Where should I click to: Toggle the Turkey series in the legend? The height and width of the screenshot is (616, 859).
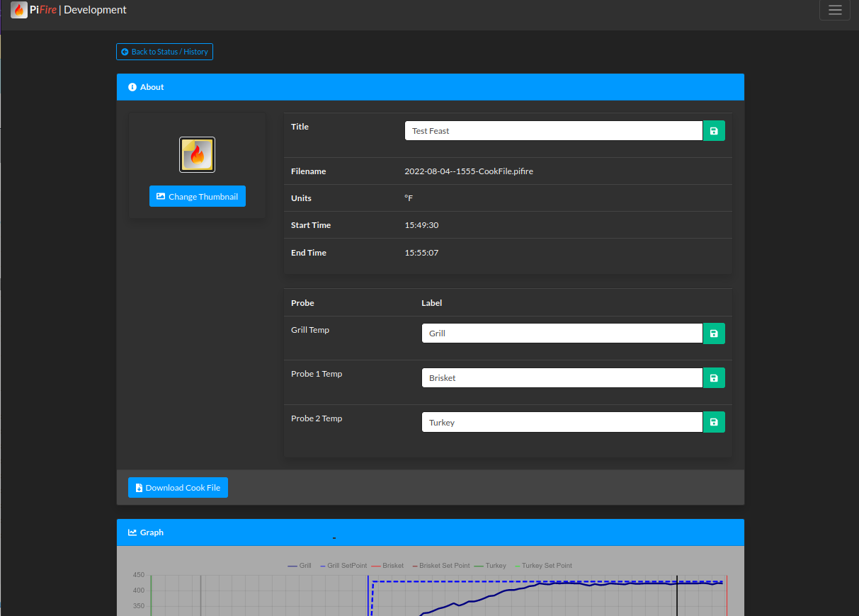pyautogui.click(x=490, y=566)
